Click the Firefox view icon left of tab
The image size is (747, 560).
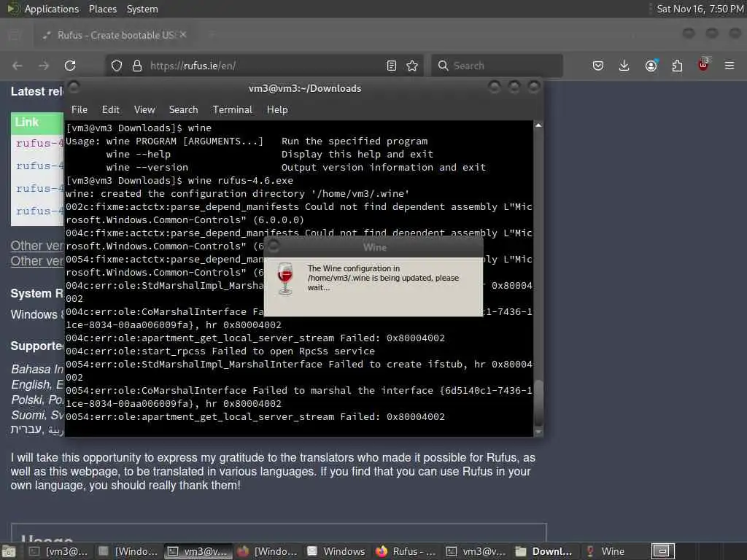[15, 35]
